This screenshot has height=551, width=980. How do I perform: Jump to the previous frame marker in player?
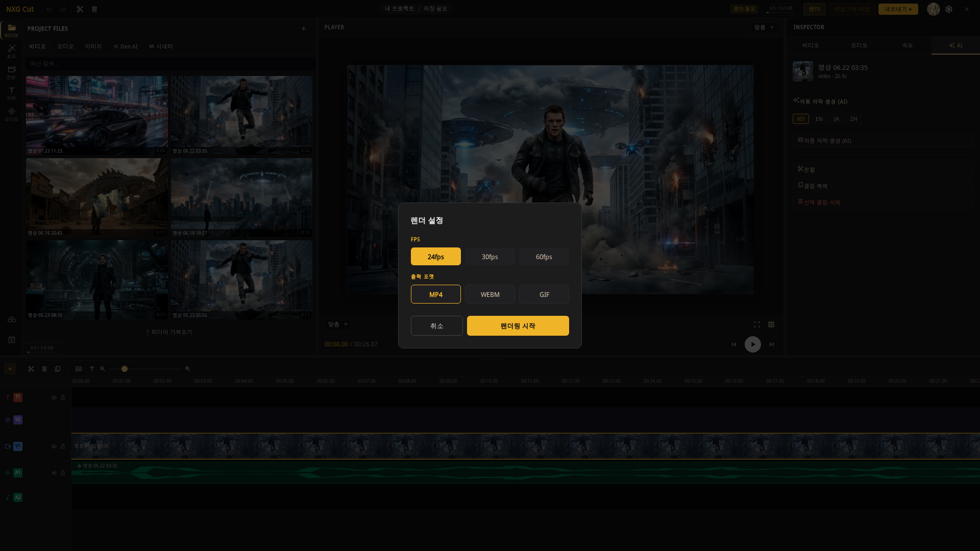click(x=734, y=344)
